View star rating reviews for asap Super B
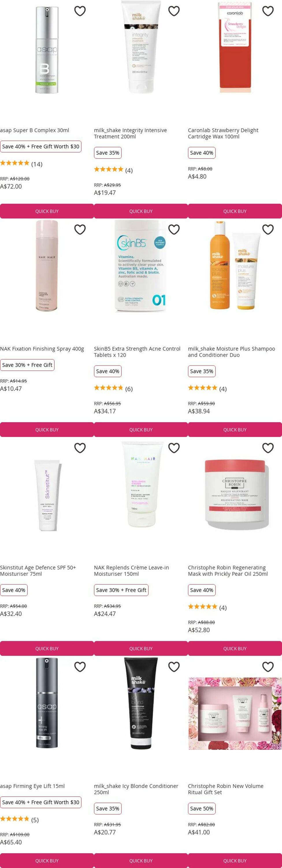Viewport: 282px width, 868px height. point(21,164)
